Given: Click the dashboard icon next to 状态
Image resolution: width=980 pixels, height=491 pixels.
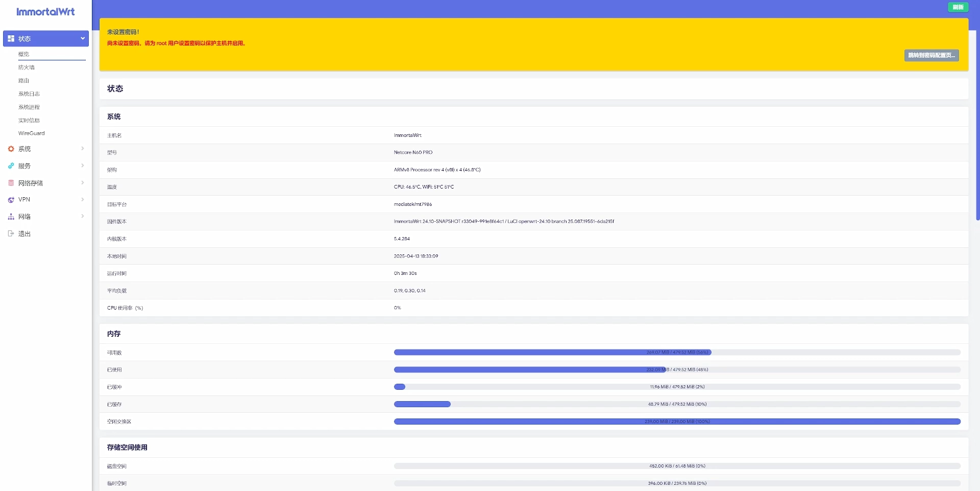Looking at the screenshot, I should [11, 38].
